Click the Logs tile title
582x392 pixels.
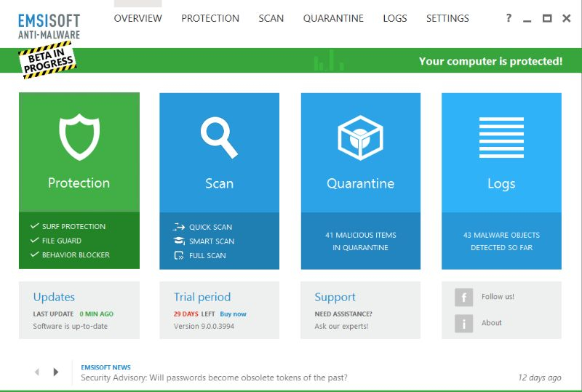click(x=501, y=184)
